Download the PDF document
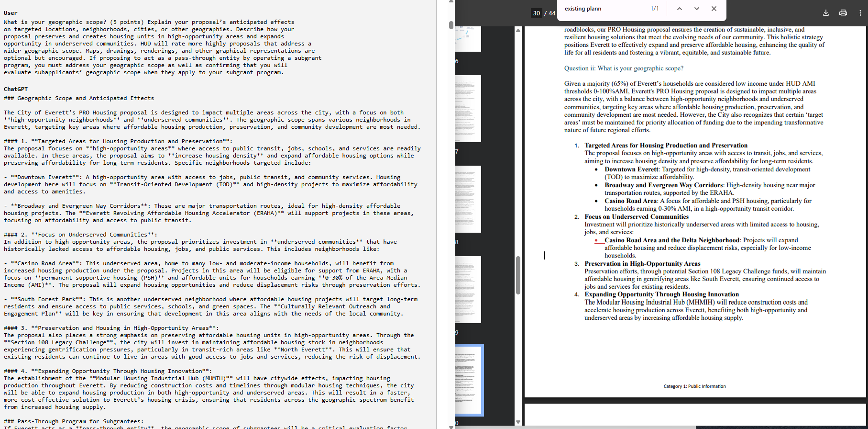 pyautogui.click(x=825, y=13)
